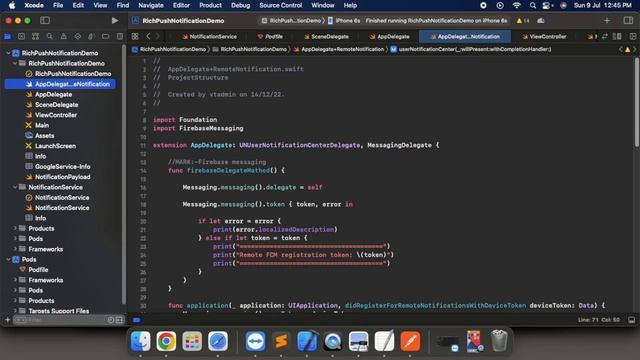This screenshot has width=640, height=360.
Task: Open the Source Control navigator
Action: tap(21, 36)
